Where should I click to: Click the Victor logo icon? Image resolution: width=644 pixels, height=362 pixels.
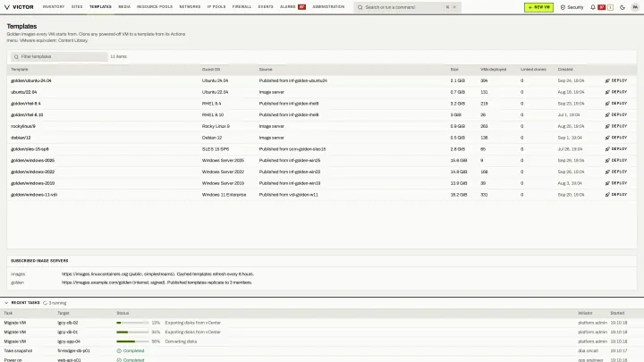(x=7, y=7)
